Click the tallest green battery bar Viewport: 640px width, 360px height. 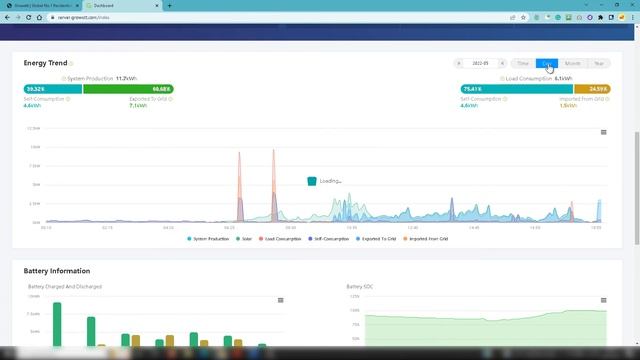57,324
